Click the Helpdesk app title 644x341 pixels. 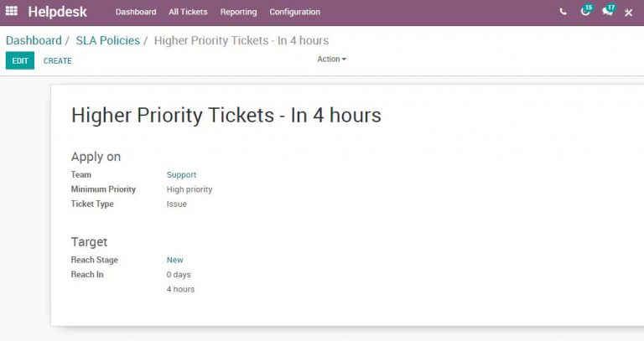60,12
